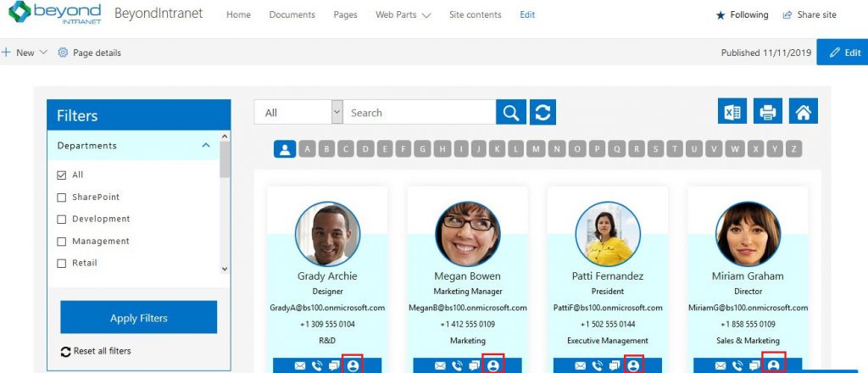Expand the Web Parts menu
The image size is (868, 373).
[x=403, y=15]
